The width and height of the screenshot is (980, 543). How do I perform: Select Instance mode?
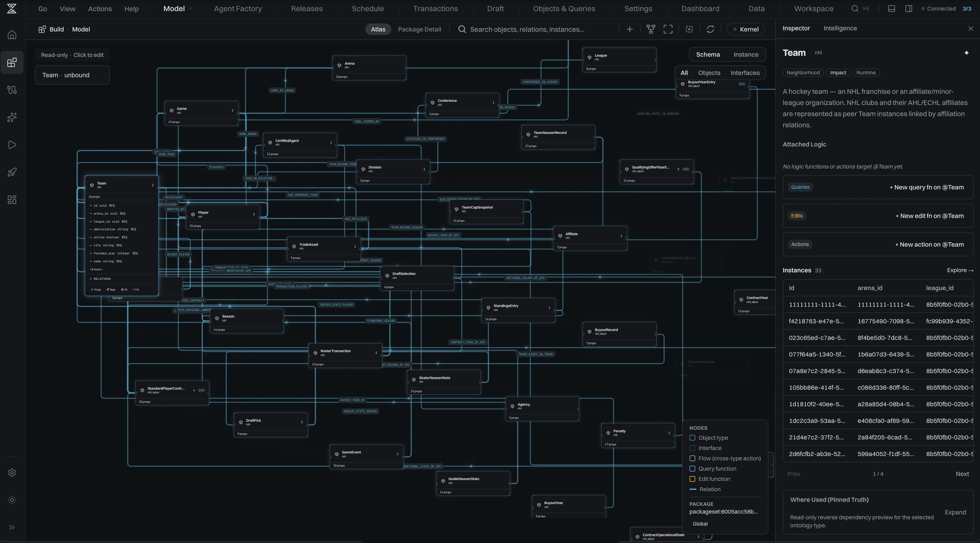click(746, 54)
